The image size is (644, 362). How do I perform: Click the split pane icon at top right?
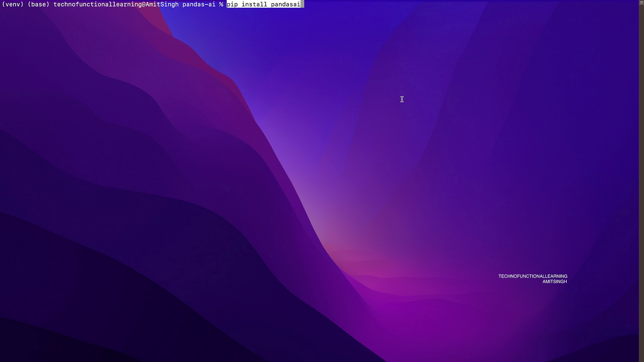coord(641,2)
